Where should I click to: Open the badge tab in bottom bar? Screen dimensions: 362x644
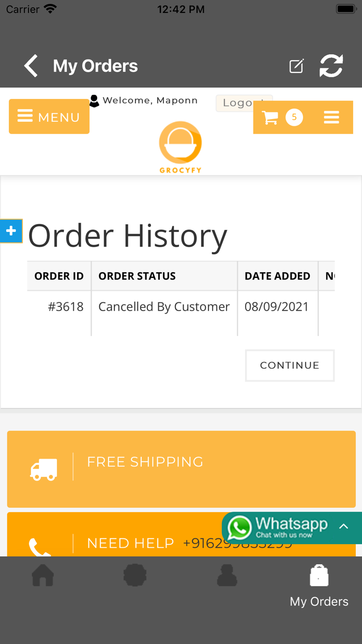(x=135, y=575)
